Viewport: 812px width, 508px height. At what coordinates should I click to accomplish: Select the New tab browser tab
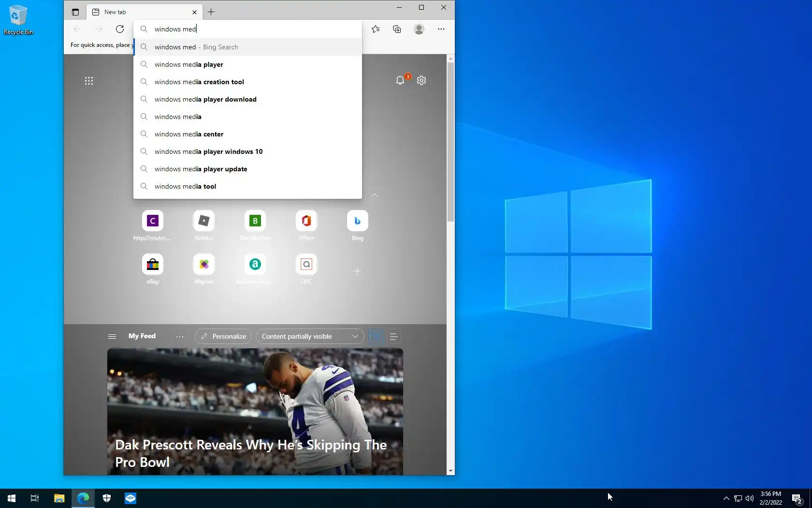point(144,12)
